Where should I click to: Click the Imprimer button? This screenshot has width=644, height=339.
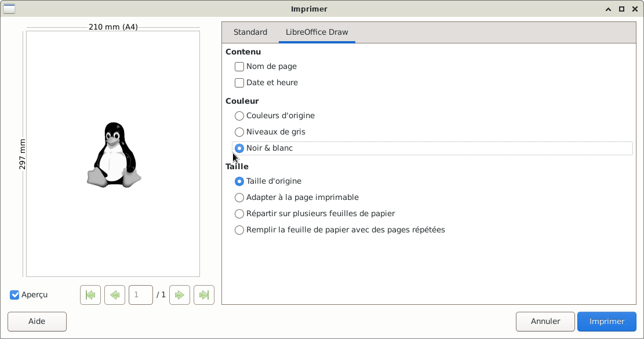coord(607,322)
